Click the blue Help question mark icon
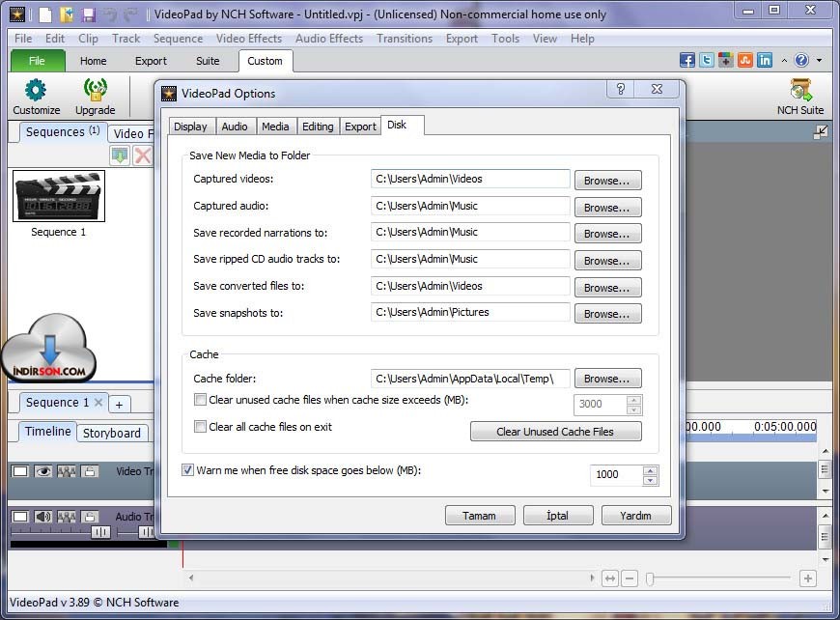Image resolution: width=840 pixels, height=620 pixels. point(801,60)
